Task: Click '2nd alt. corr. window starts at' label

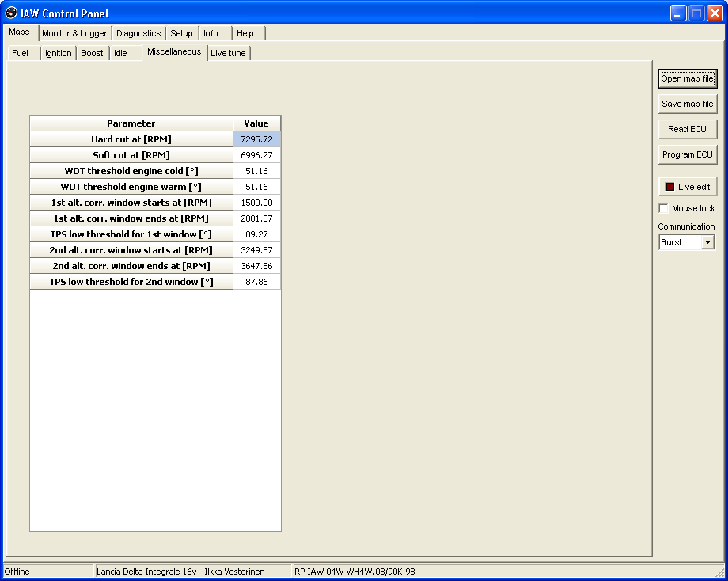Action: click(131, 250)
